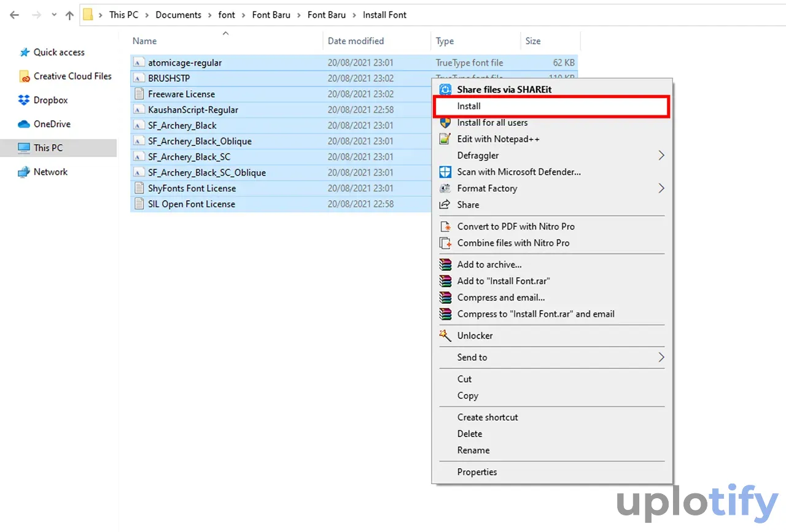Image resolution: width=786 pixels, height=532 pixels.
Task: Click the Creative Cloud Files icon
Action: tap(24, 77)
